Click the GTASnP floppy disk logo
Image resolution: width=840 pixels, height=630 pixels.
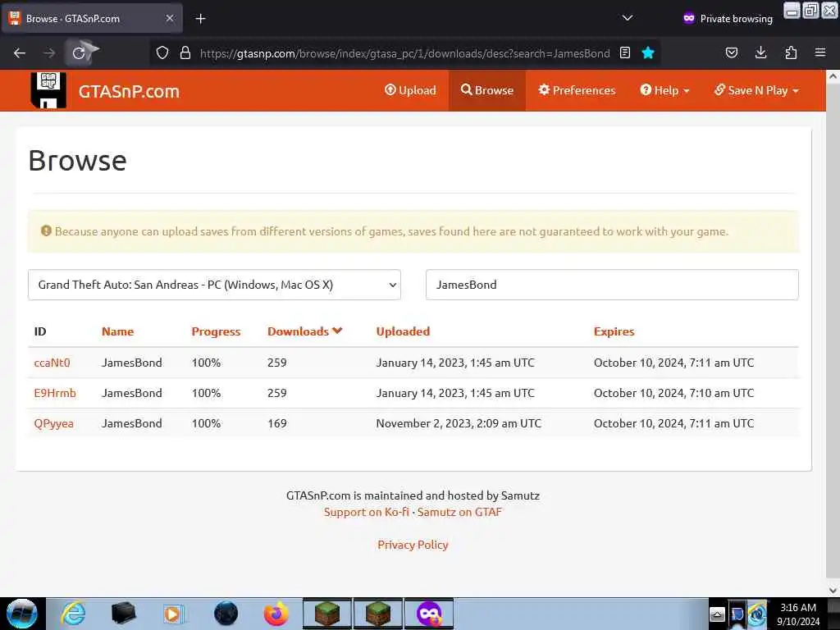pyautogui.click(x=48, y=90)
